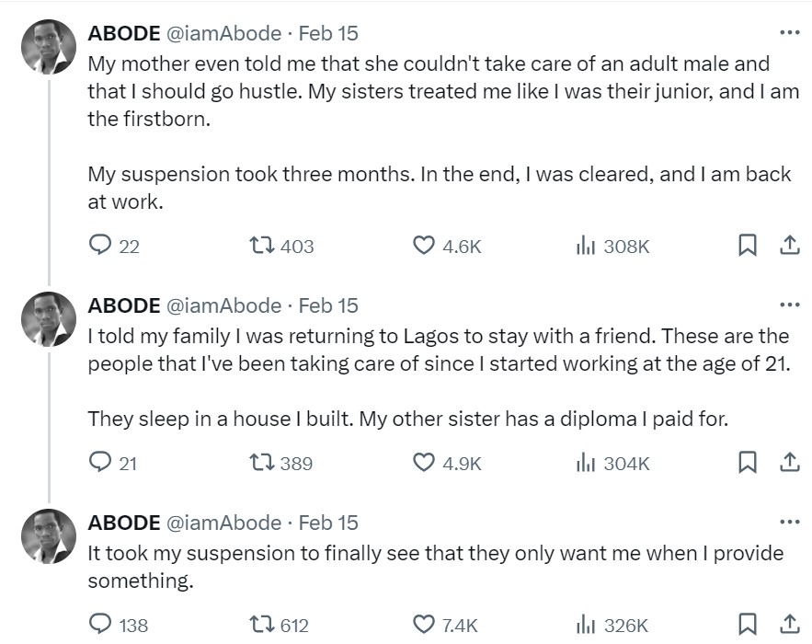Open the @iamAbode handle on first tweet
Image resolution: width=812 pixels, height=644 pixels.
(x=223, y=33)
